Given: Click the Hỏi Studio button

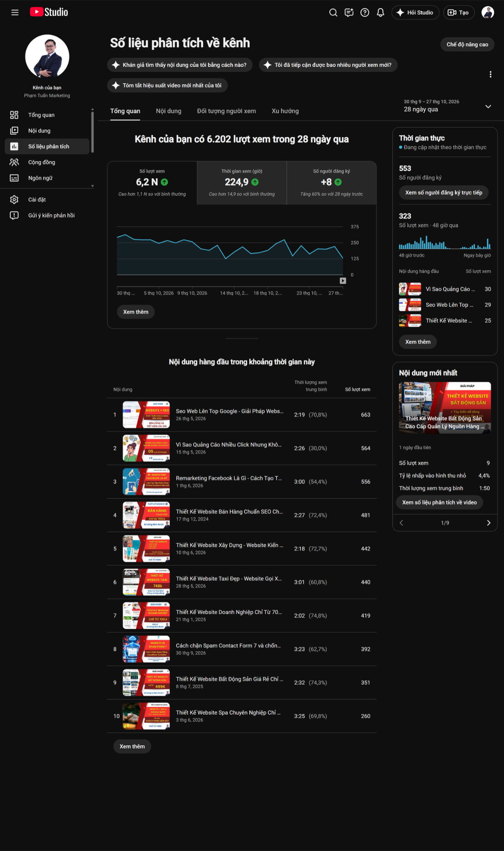Looking at the screenshot, I should point(415,12).
